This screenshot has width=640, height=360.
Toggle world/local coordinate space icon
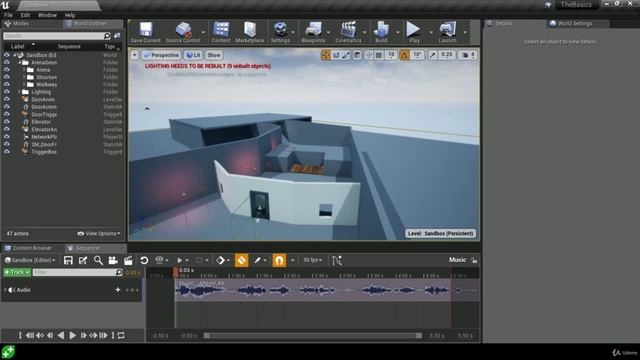coord(357,55)
